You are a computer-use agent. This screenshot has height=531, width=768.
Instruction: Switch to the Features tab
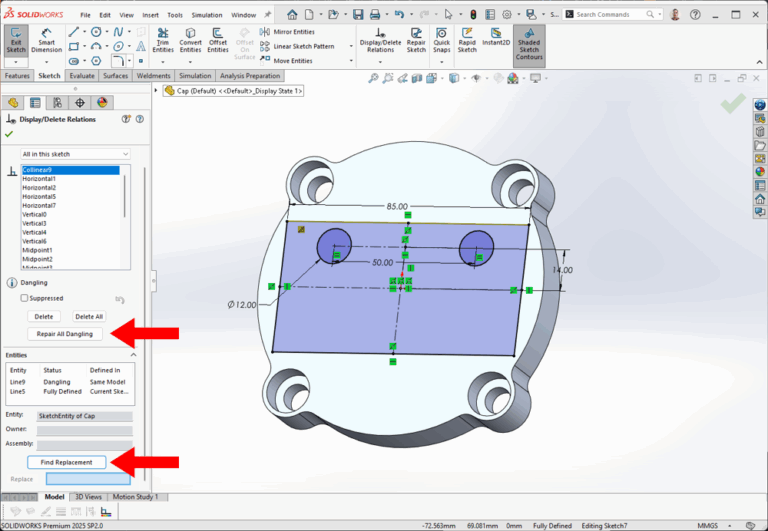[x=17, y=76]
